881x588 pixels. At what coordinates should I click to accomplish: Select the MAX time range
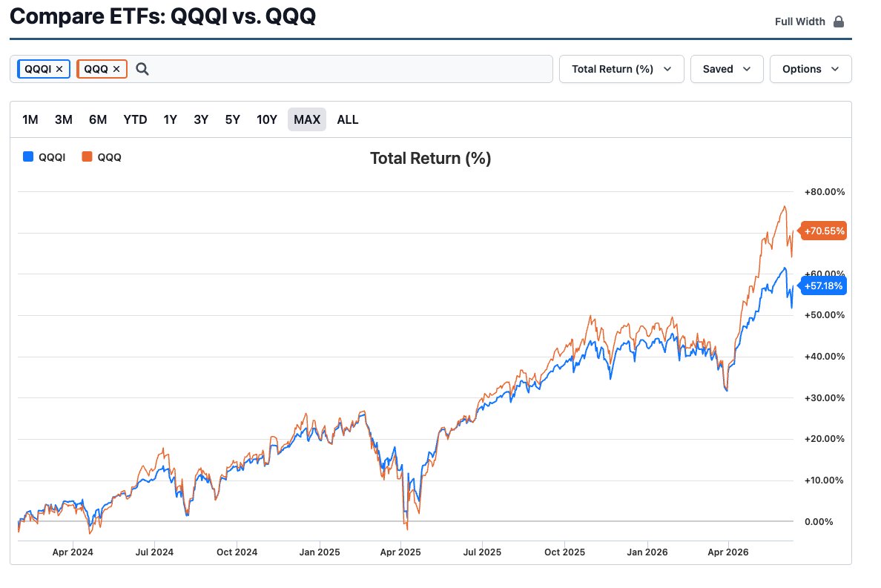pyautogui.click(x=307, y=119)
